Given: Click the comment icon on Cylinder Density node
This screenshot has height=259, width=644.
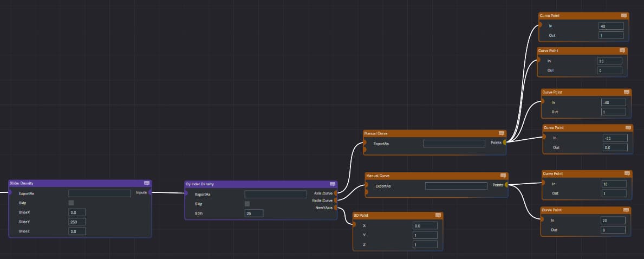Looking at the screenshot, I should [x=333, y=184].
